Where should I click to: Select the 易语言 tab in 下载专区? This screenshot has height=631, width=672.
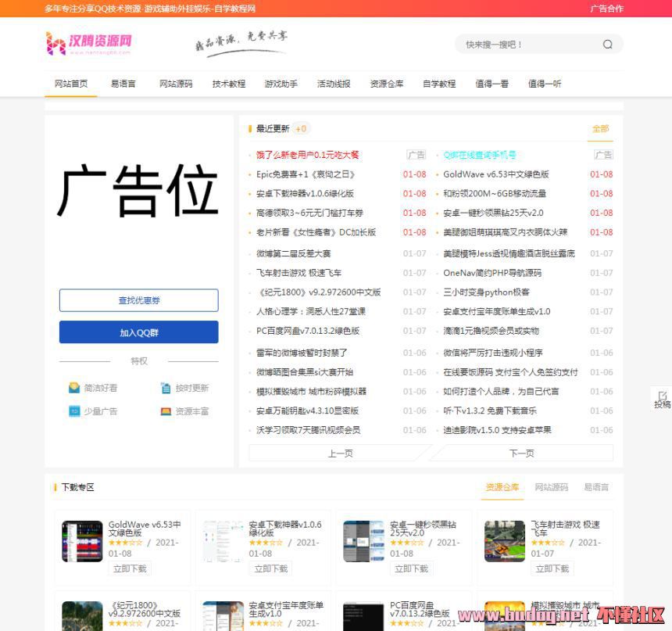coord(596,487)
